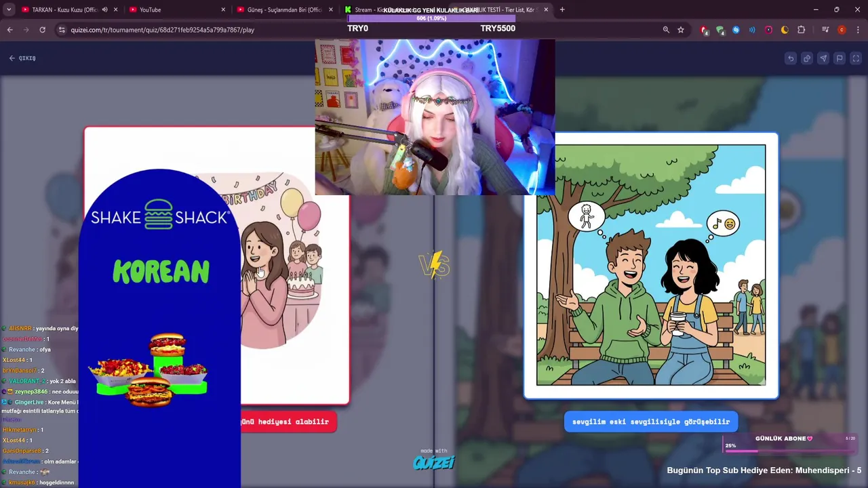Click VALORANT chat message 'yok 2 abla'
The image size is (868, 488).
pyautogui.click(x=39, y=381)
